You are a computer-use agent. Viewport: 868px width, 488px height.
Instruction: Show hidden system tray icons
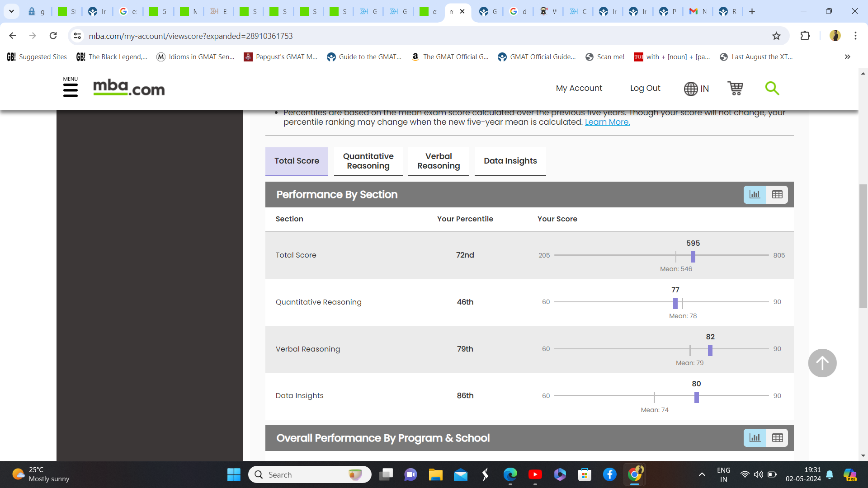coord(702,474)
